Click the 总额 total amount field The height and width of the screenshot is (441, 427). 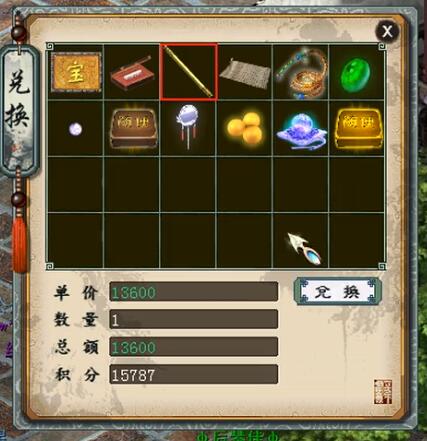(194, 347)
